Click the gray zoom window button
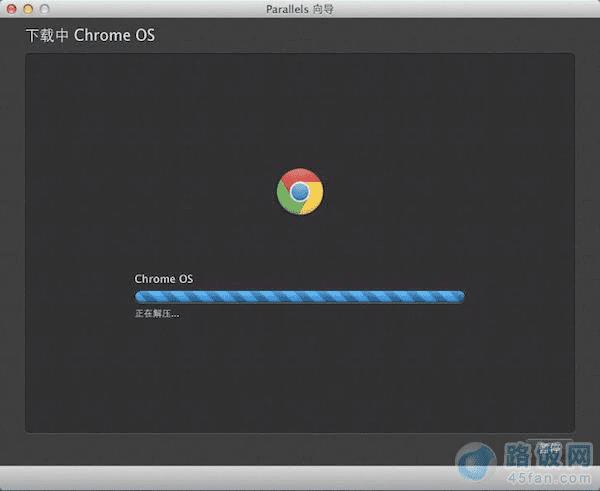Image resolution: width=600 pixels, height=491 pixels. (x=44, y=9)
